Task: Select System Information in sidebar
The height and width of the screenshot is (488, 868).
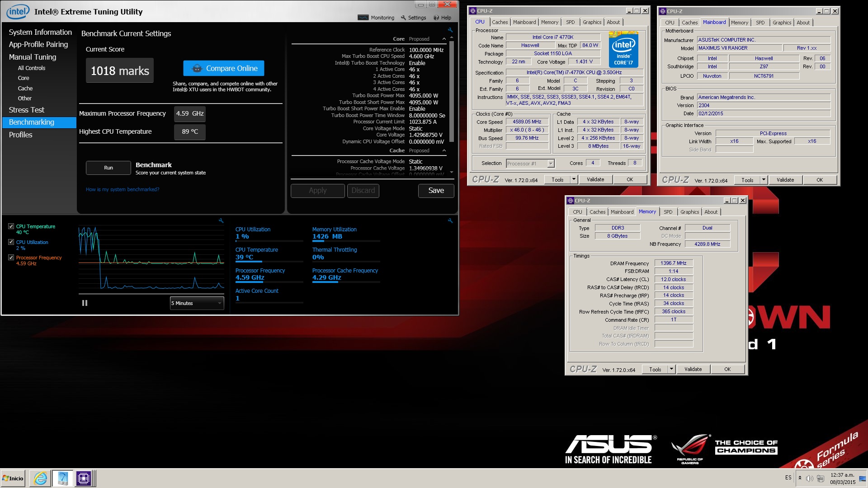Action: 40,32
